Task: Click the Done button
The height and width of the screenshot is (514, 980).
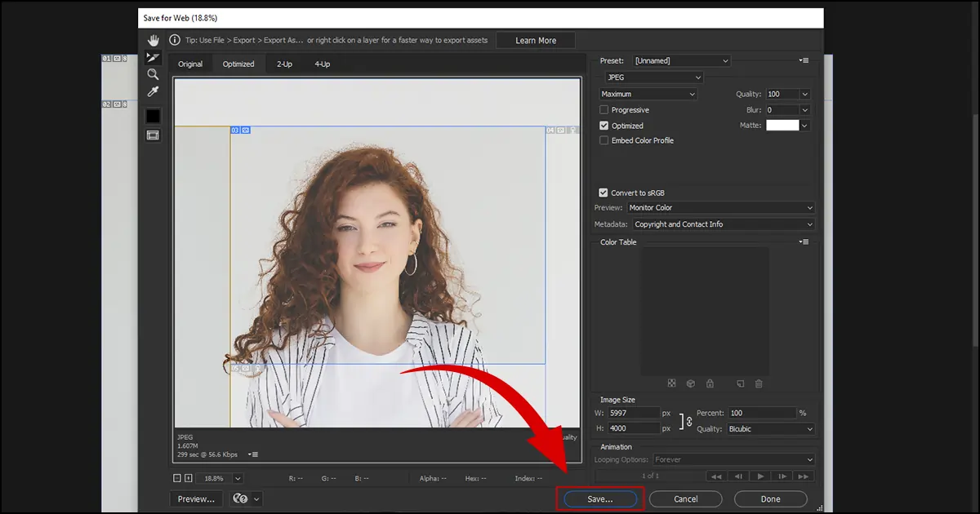Action: 770,498
